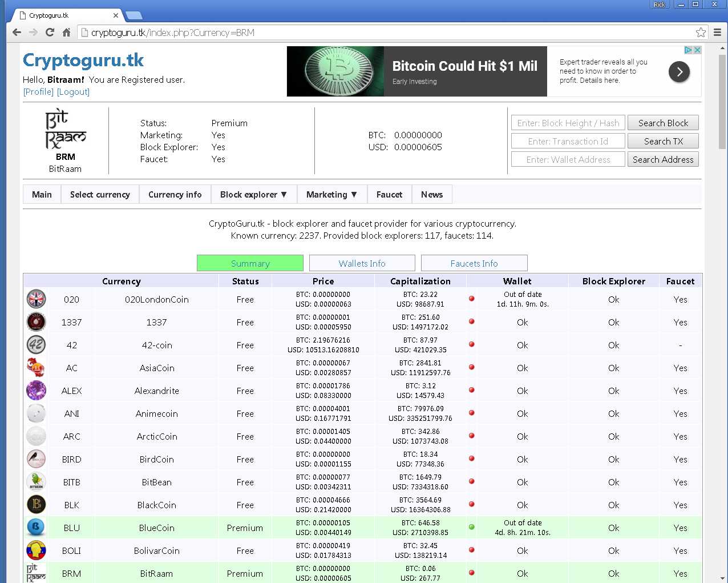Screen dimensions: 728x583
Task: Click the 42-coin logo icon
Action: point(37,344)
